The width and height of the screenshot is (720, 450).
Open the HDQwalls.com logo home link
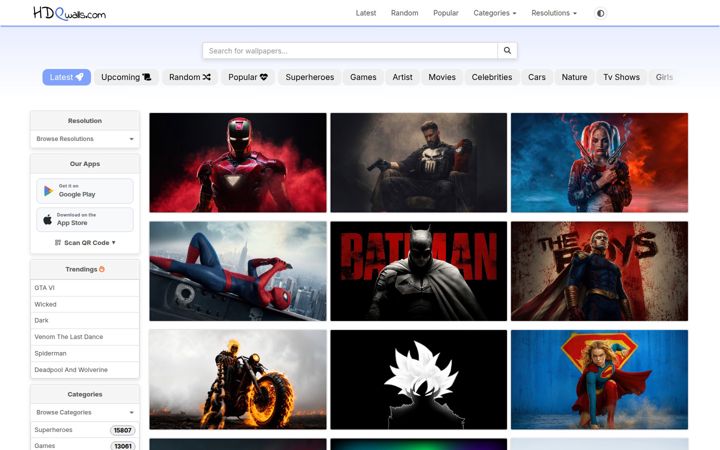click(x=69, y=13)
